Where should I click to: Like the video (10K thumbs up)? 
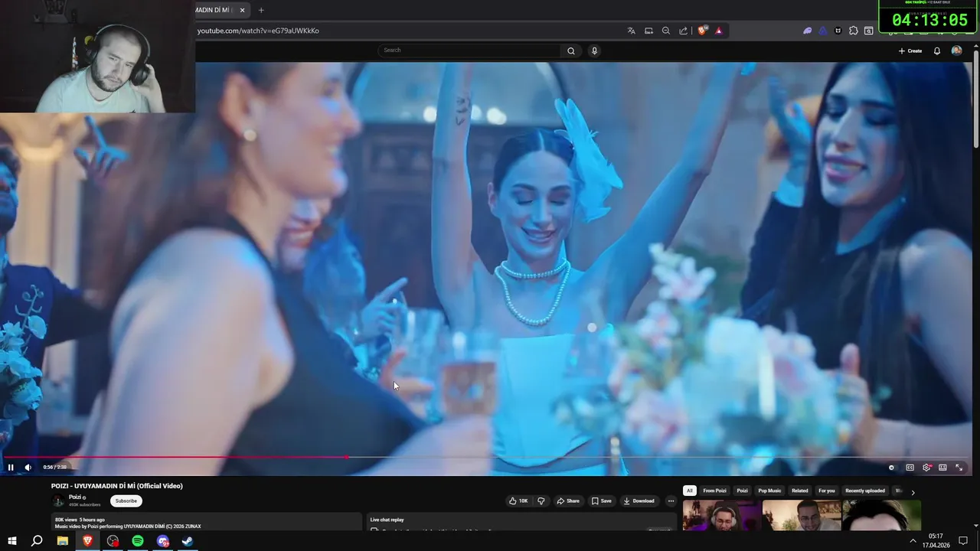click(518, 501)
